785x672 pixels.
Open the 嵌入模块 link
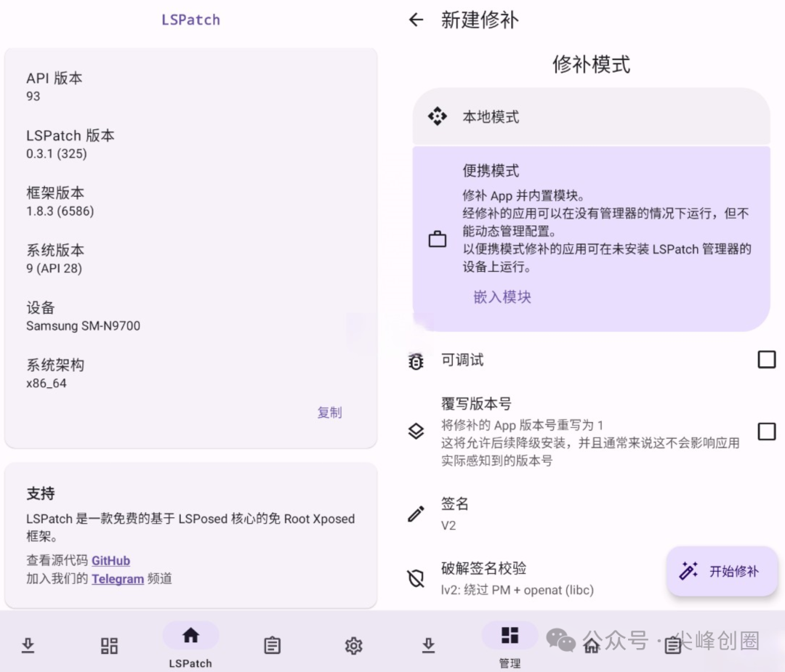coord(502,296)
